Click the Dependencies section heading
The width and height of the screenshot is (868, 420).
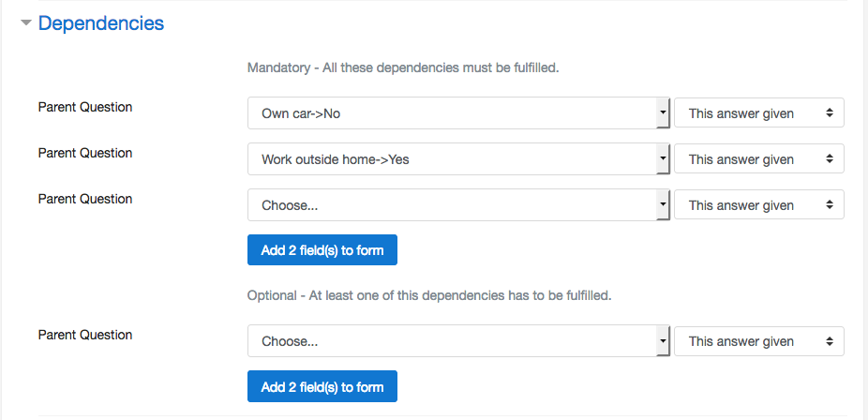(101, 23)
